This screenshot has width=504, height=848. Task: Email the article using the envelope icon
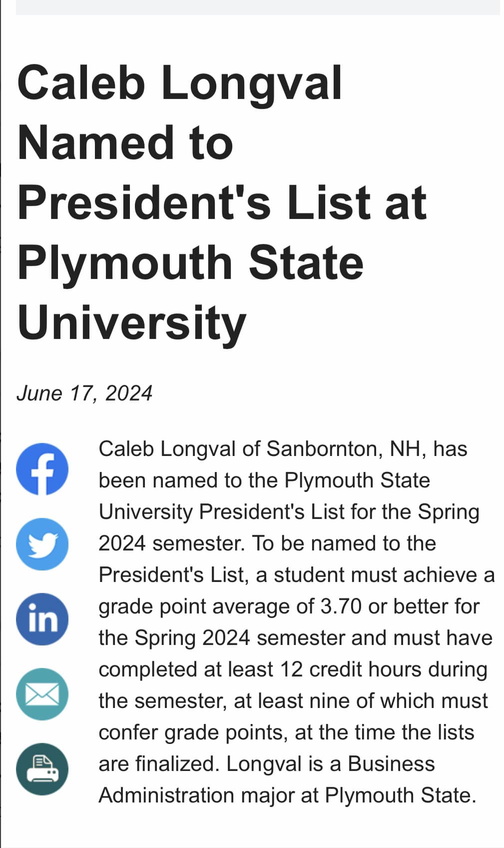tap(42, 694)
